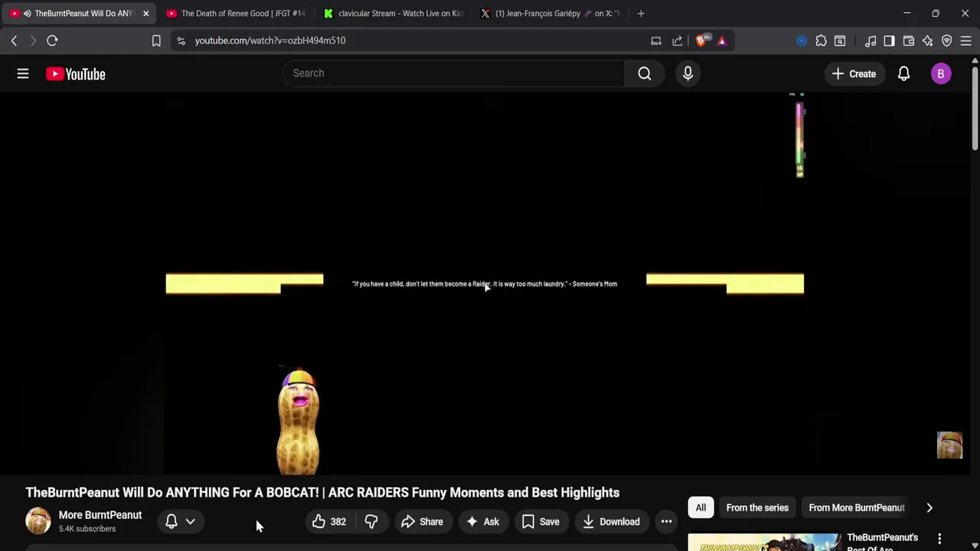The image size is (980, 551).
Task: Click the video title text
Action: click(322, 493)
